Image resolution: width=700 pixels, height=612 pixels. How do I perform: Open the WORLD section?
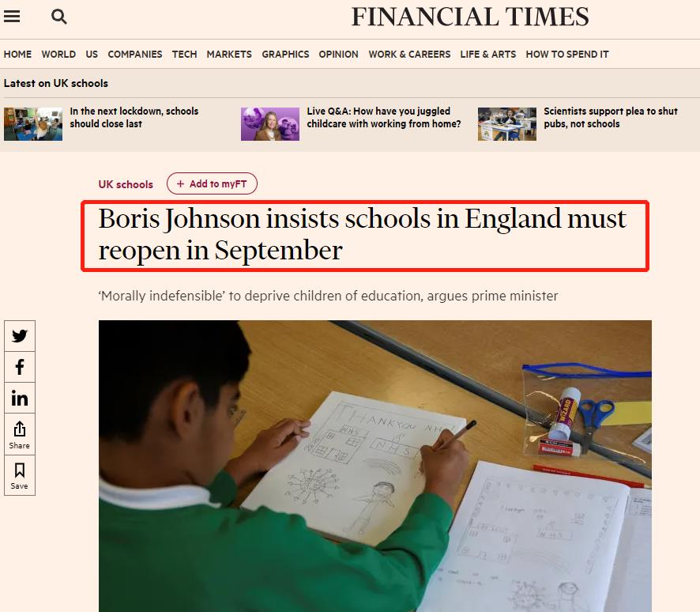[x=58, y=54]
